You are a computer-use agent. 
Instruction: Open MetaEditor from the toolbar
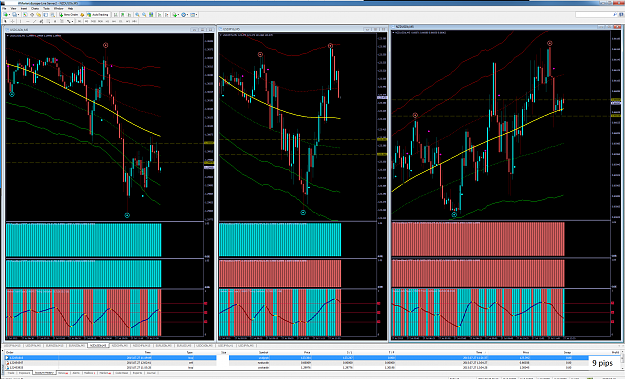82,15
